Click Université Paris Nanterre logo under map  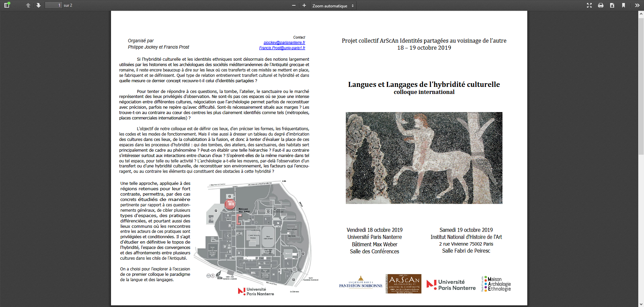pos(256,292)
